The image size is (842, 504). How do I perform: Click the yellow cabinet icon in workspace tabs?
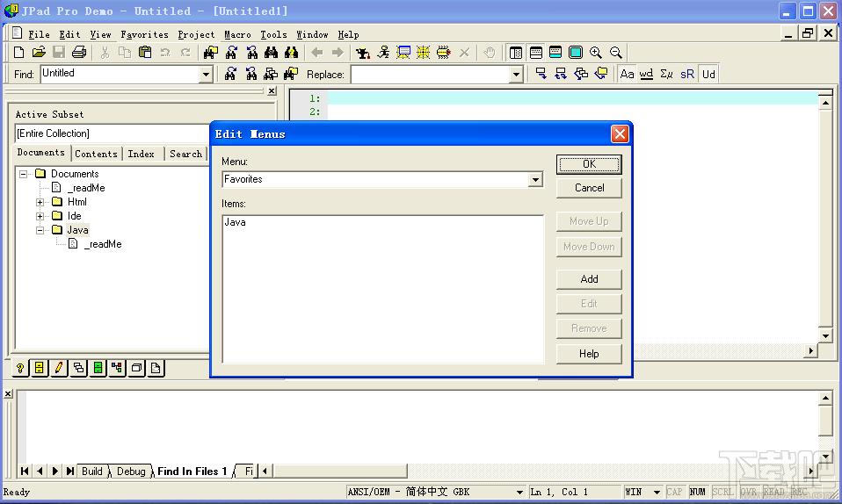(x=40, y=368)
